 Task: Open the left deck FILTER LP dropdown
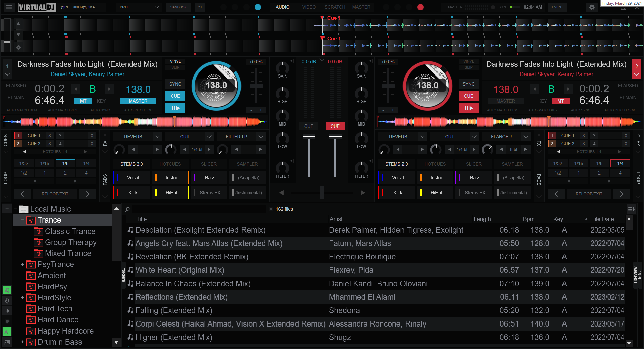pyautogui.click(x=261, y=137)
